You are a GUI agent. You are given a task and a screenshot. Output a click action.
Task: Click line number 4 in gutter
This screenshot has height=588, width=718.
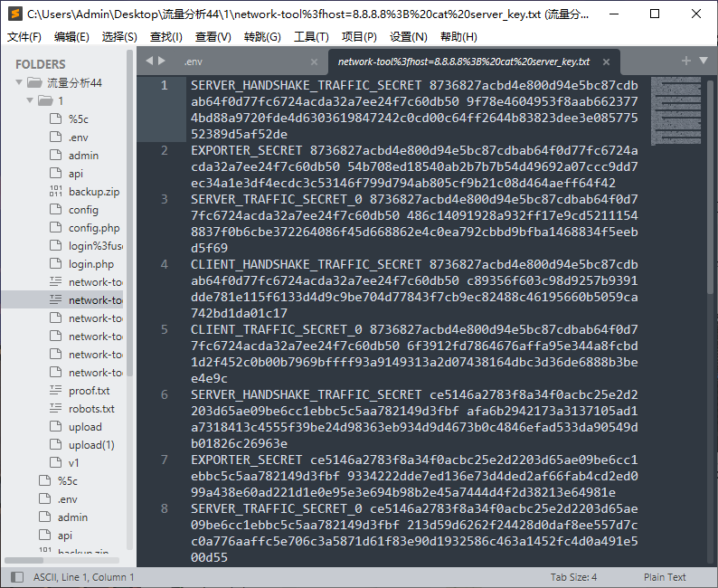[164, 264]
